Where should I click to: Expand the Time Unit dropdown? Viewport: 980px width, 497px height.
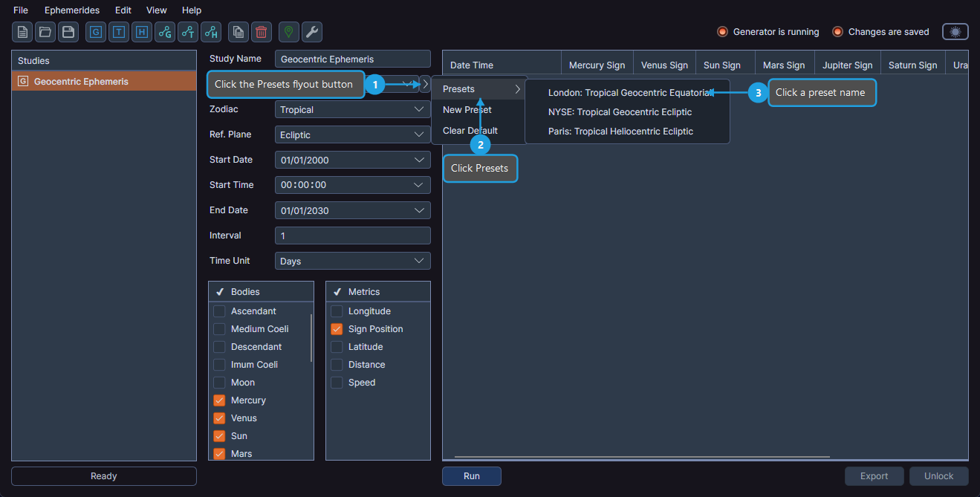pyautogui.click(x=352, y=260)
